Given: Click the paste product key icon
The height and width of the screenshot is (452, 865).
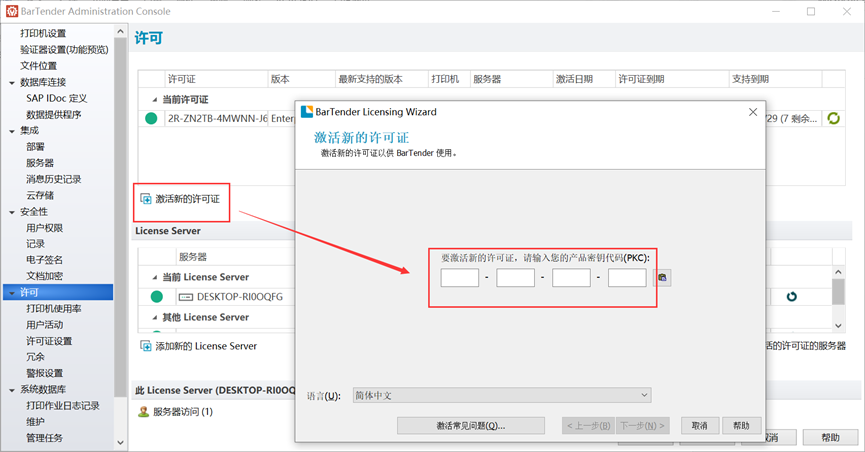Looking at the screenshot, I should 662,278.
